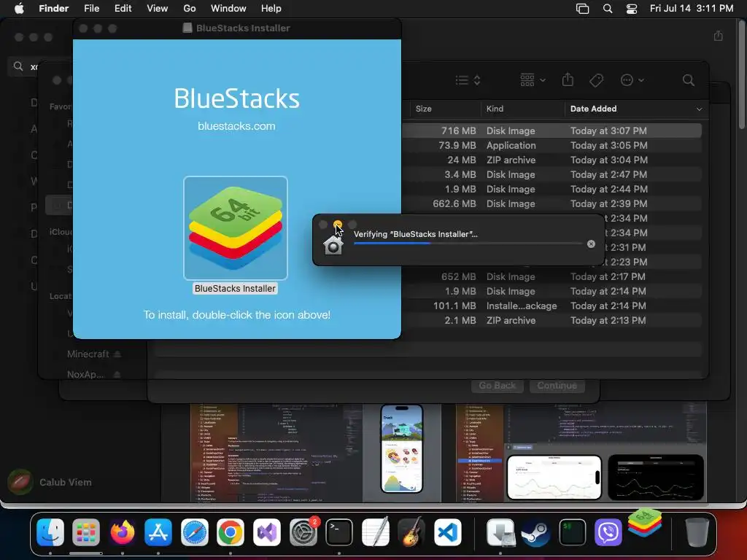Open the Apple menu
The width and height of the screenshot is (747, 560).
(19, 8)
